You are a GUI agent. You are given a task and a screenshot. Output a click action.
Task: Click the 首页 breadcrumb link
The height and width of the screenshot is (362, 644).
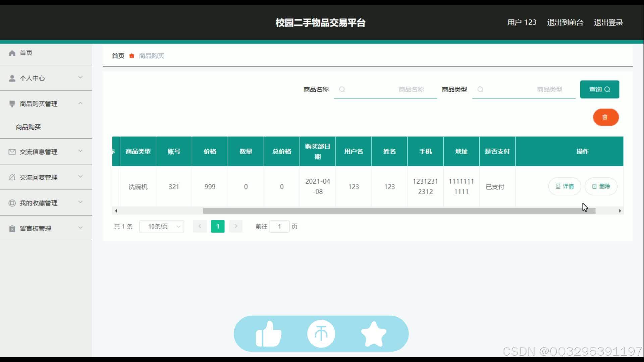click(x=118, y=56)
